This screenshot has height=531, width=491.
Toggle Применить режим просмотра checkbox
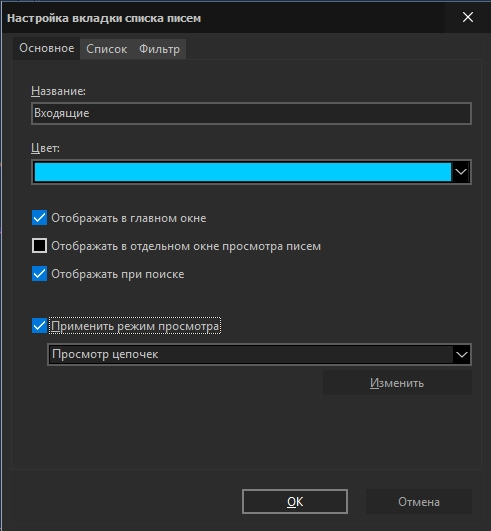coord(39,326)
